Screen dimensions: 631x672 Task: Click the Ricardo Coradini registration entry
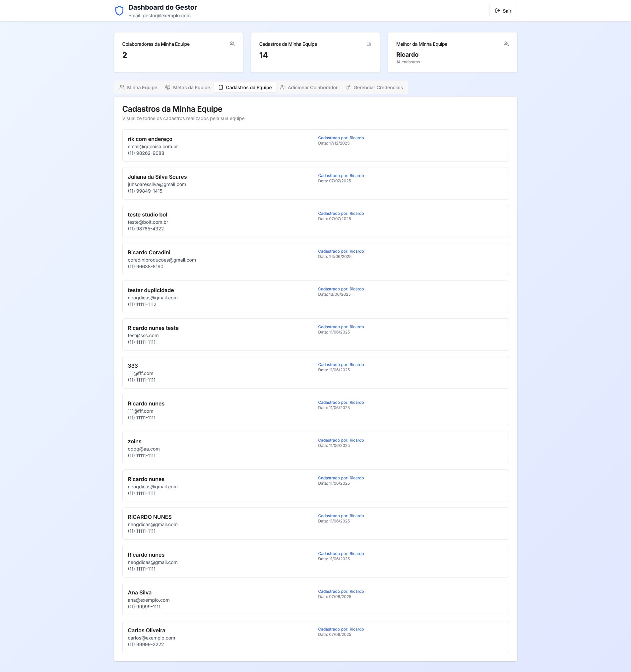point(315,259)
